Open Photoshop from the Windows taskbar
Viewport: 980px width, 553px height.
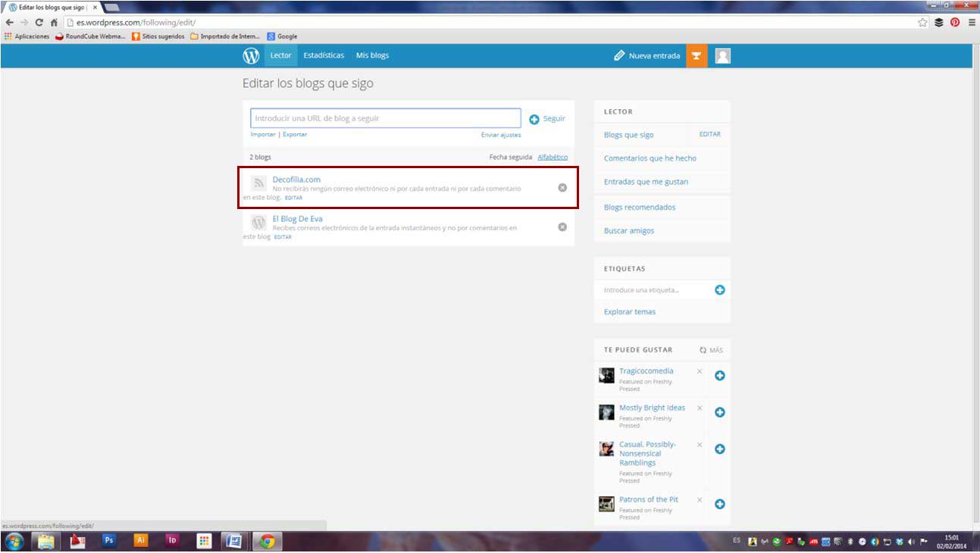click(109, 541)
